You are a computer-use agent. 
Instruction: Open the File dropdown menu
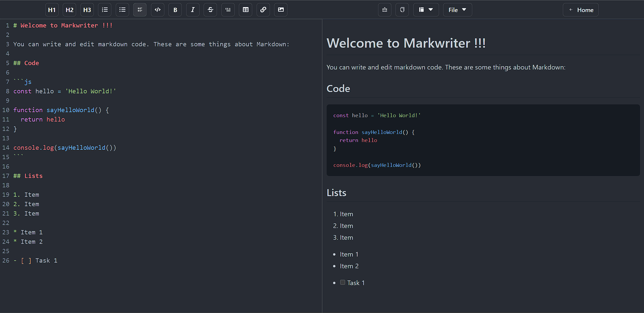click(458, 10)
